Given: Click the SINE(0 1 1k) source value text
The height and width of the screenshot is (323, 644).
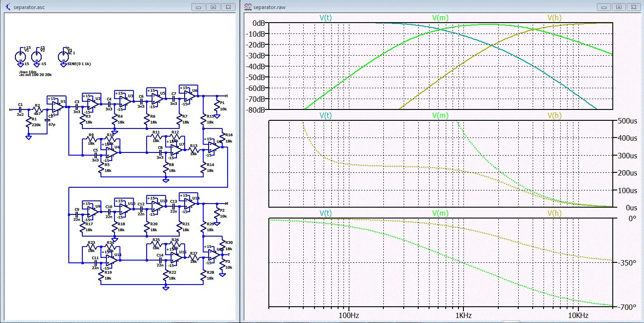Looking at the screenshot, I should [x=78, y=64].
